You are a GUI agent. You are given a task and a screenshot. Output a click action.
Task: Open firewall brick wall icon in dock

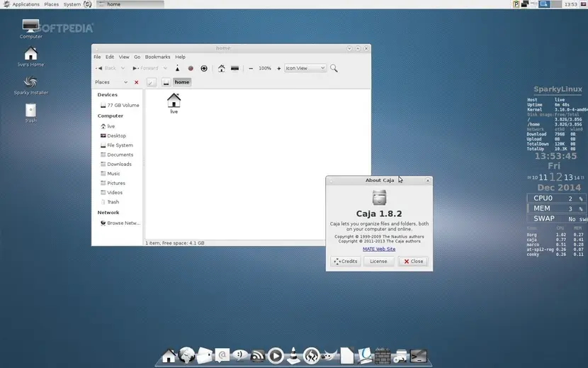click(383, 356)
